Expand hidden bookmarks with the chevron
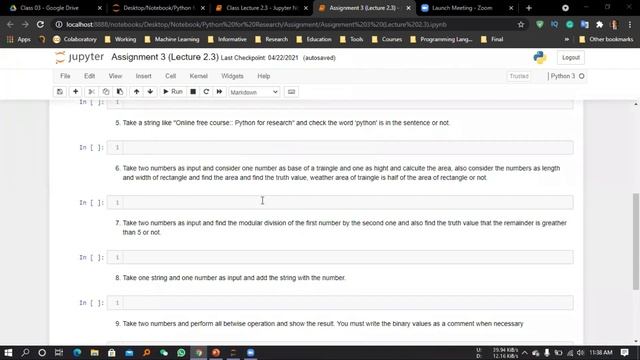 click(x=567, y=40)
